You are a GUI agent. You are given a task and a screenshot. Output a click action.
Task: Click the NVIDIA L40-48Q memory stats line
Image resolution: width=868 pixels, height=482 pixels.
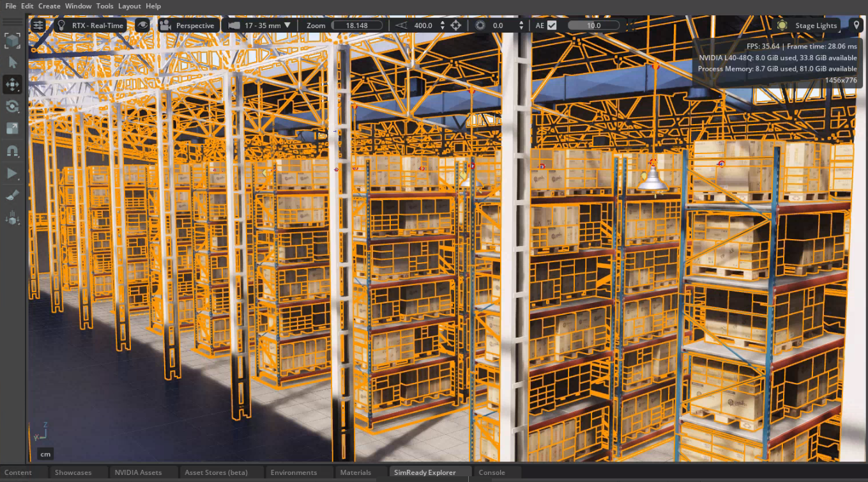pyautogui.click(x=778, y=58)
